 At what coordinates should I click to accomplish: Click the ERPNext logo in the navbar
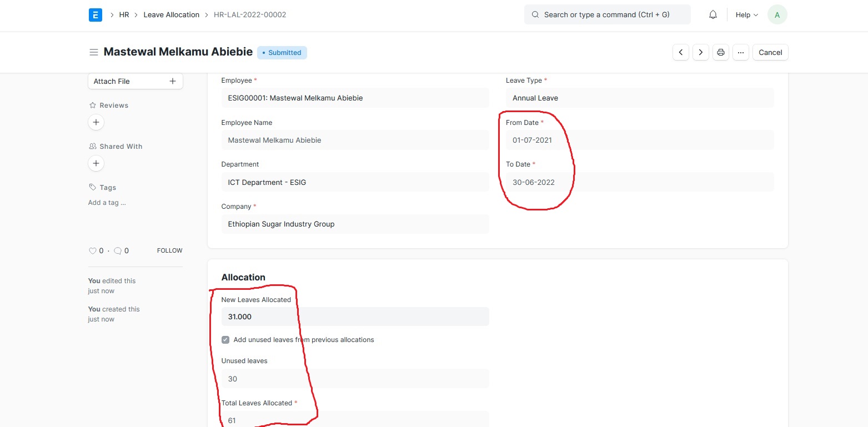95,14
